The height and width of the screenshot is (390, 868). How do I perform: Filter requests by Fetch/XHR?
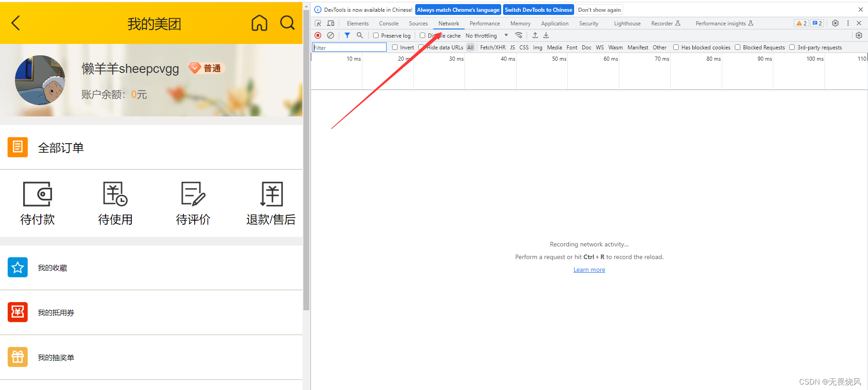tap(493, 47)
